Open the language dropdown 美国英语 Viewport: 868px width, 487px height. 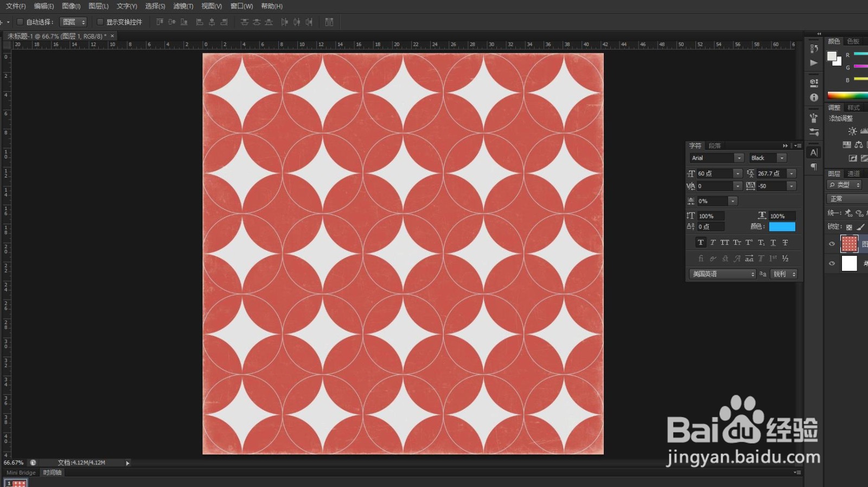pyautogui.click(x=723, y=274)
